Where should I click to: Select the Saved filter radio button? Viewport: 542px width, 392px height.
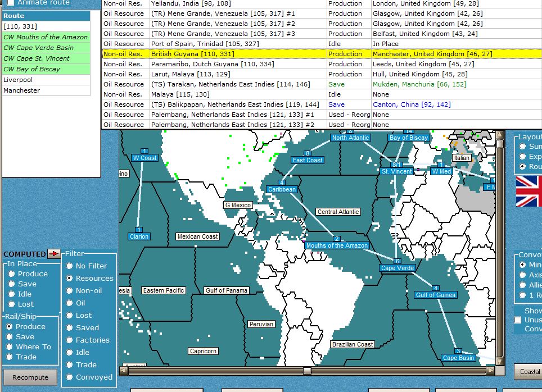pyautogui.click(x=70, y=328)
